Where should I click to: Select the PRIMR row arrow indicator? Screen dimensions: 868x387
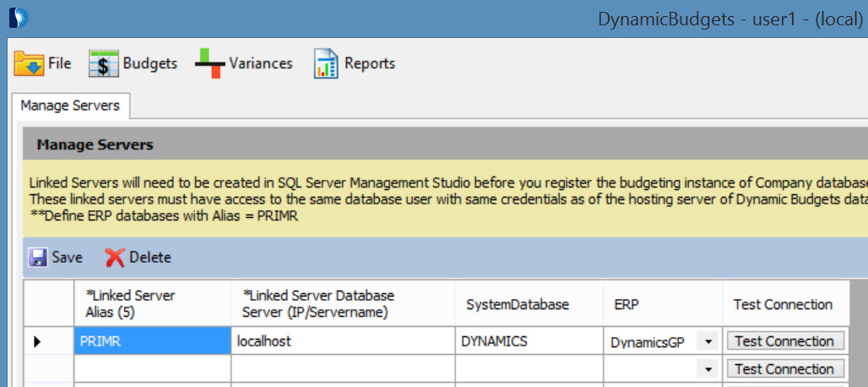tap(38, 341)
